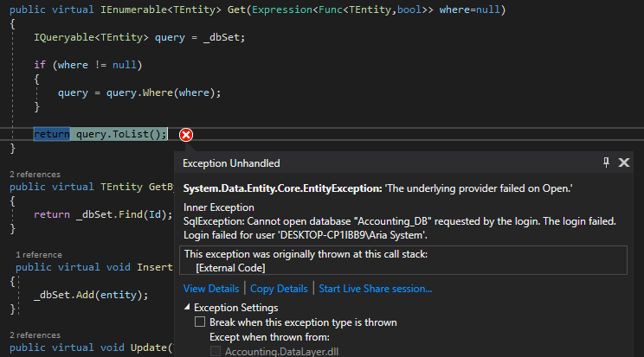Collapse the Exception Settings section
This screenshot has width=644, height=357.
(188, 308)
